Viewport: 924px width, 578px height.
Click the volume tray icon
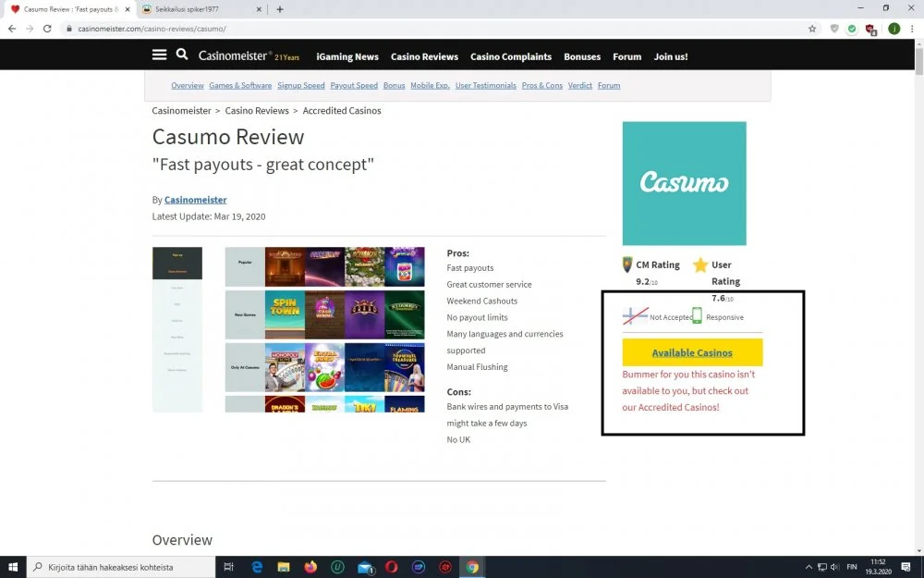pos(834,567)
